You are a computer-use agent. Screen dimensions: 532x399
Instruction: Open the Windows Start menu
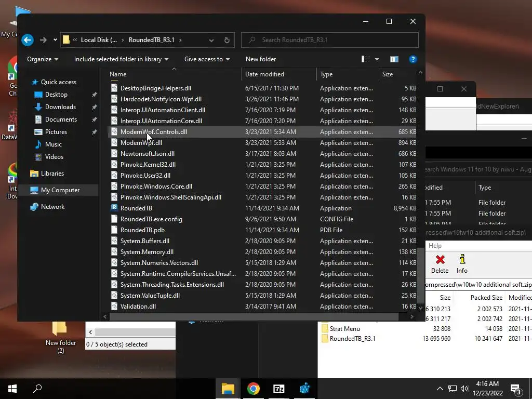[12, 389]
